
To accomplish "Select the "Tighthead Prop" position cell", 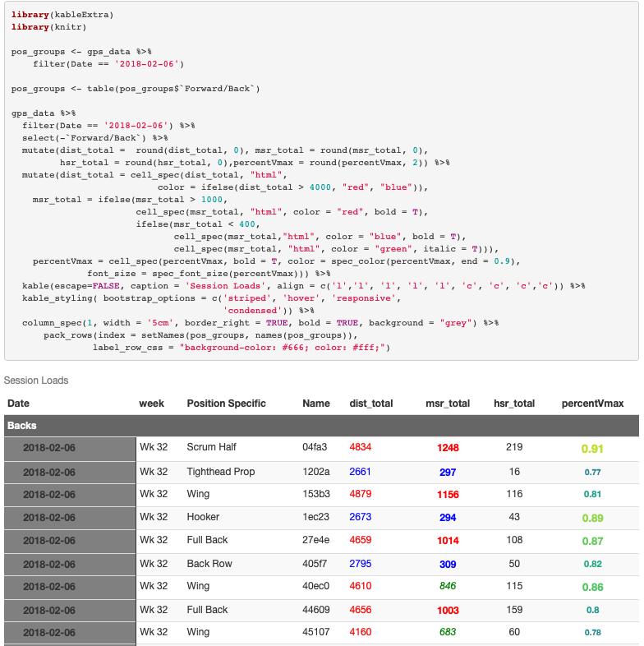I will click(220, 472).
